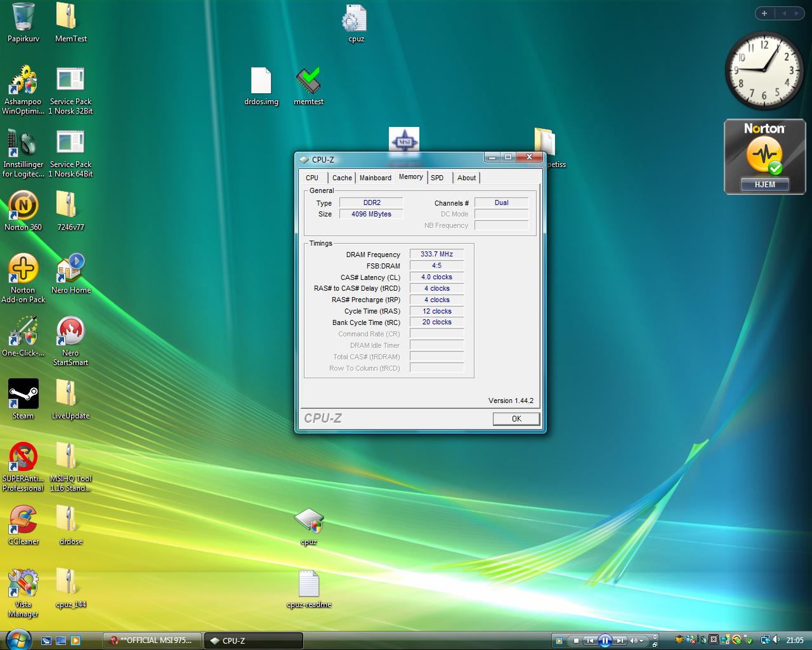Image resolution: width=812 pixels, height=650 pixels.
Task: Open the 7246v77 zip folder
Action: (x=70, y=211)
